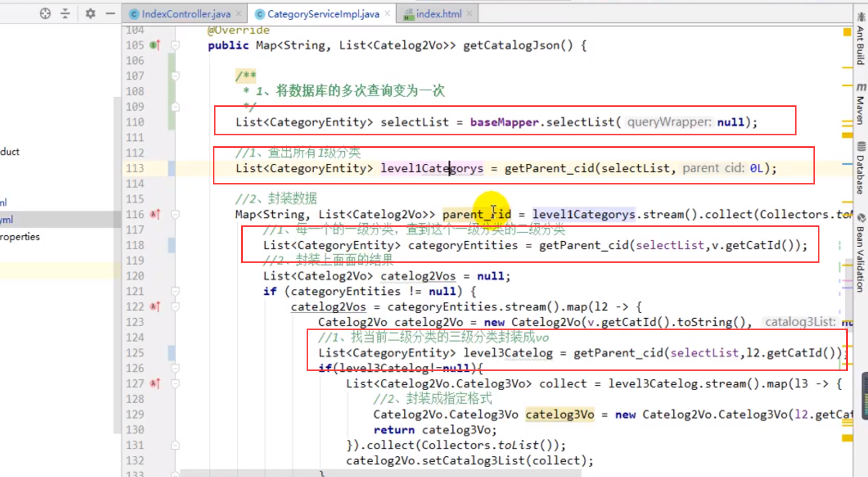Click the Collapse All icon in project panel
Image resolution: width=868 pixels, height=477 pixels.
click(65, 14)
